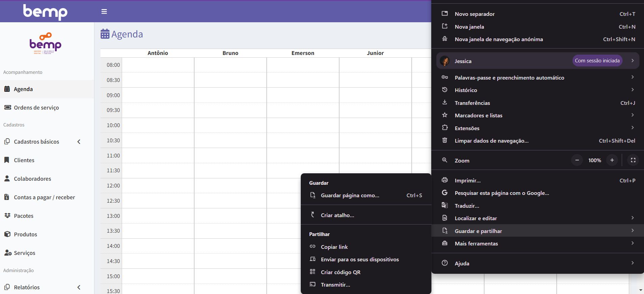Click the Novo separador tab icon
This screenshot has width=644, height=294.
coord(445,13)
